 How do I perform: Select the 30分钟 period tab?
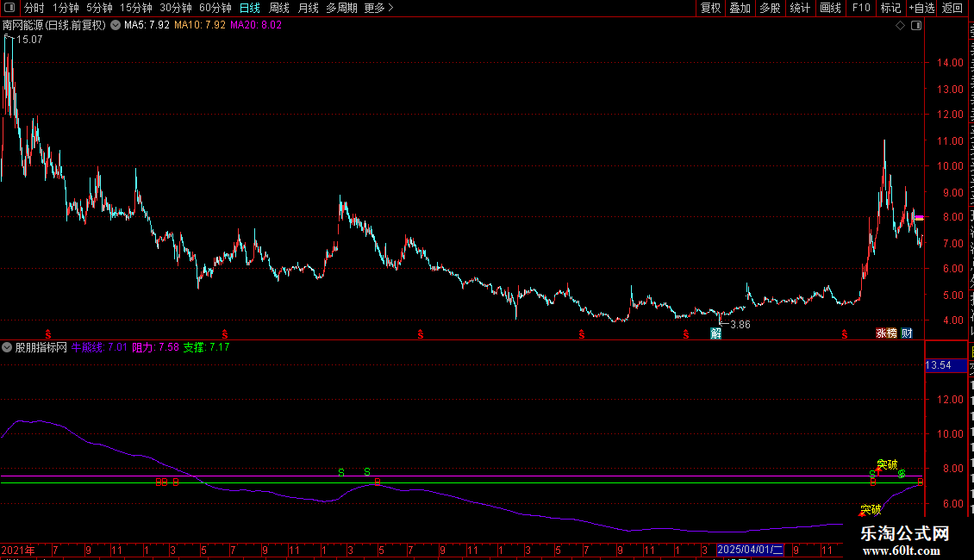point(176,8)
